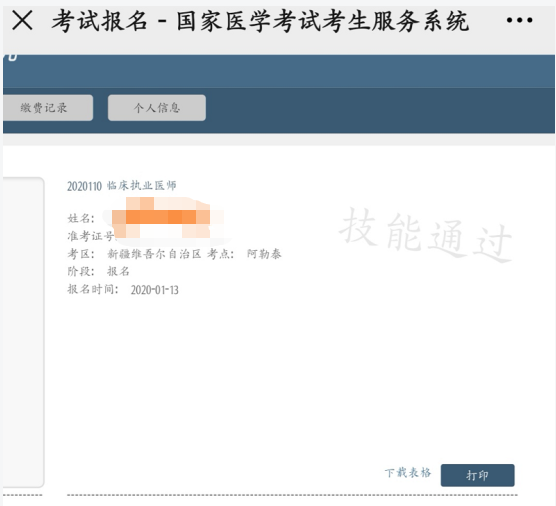Click the blue header banner area
This screenshot has width=556, height=506.
point(279,71)
